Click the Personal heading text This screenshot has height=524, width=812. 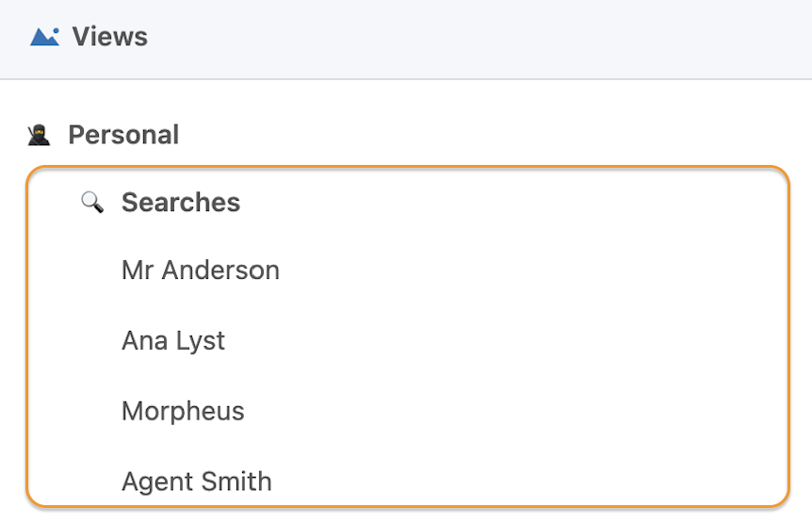pyautogui.click(x=123, y=136)
